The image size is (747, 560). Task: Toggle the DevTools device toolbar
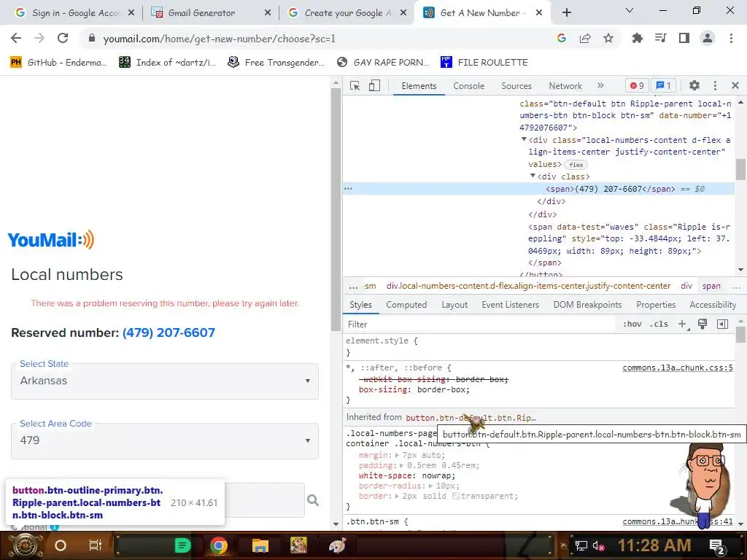coord(374,86)
